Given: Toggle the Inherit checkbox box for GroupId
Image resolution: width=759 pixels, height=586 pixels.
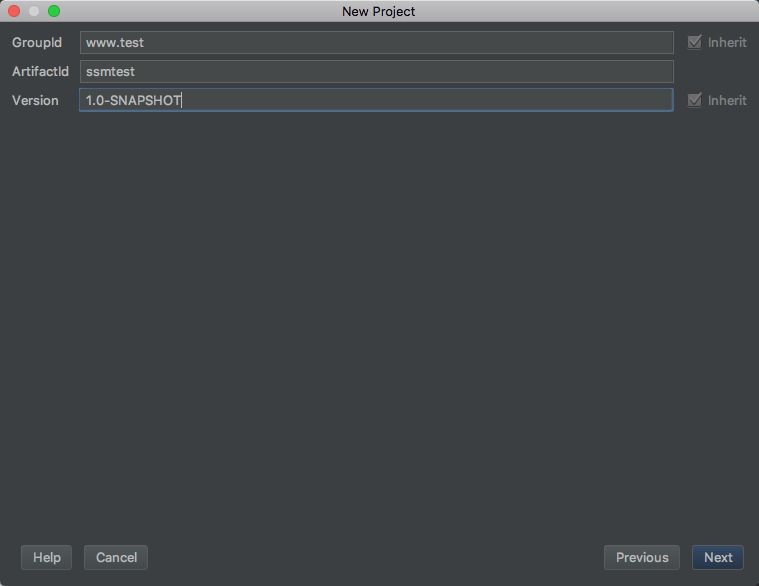Looking at the screenshot, I should 694,43.
